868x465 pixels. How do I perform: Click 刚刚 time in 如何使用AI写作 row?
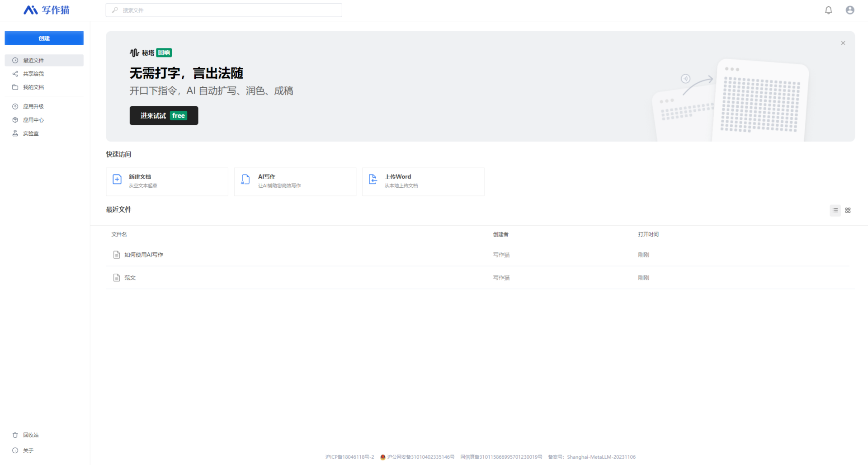pos(643,255)
